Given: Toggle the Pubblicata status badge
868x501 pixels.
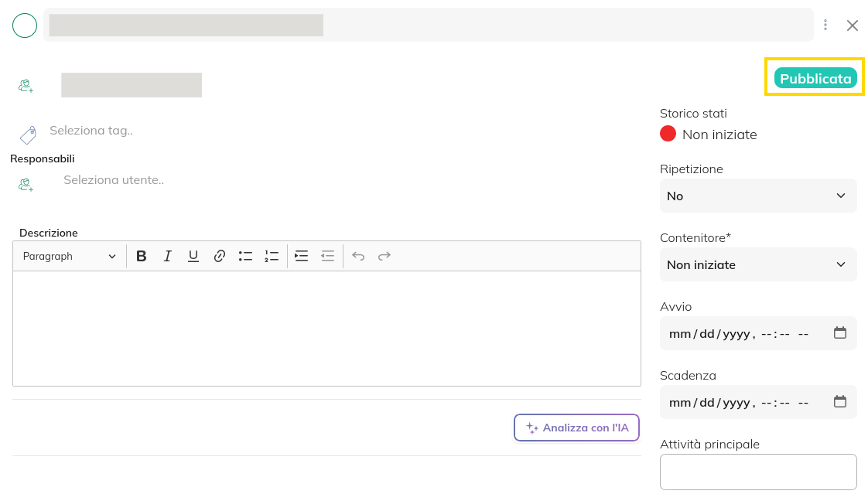Looking at the screenshot, I should [x=815, y=78].
